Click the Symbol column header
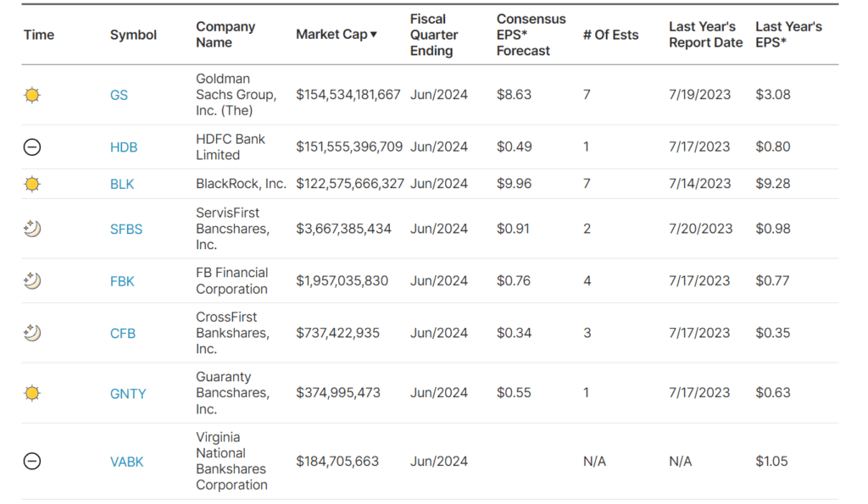This screenshot has width=868, height=504. 133,35
